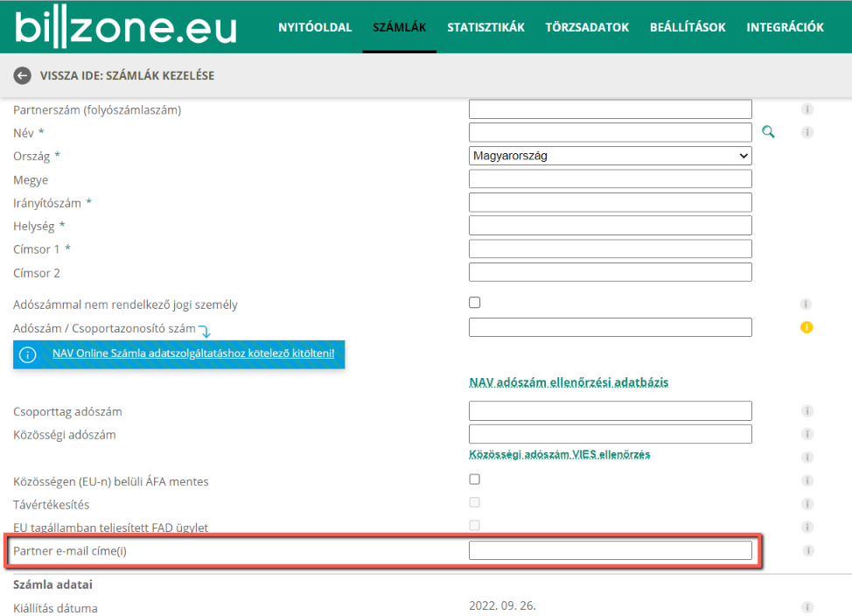Open the NAV adószám ellenőrzési adatbázis link
852x616 pixels.
[x=569, y=382]
